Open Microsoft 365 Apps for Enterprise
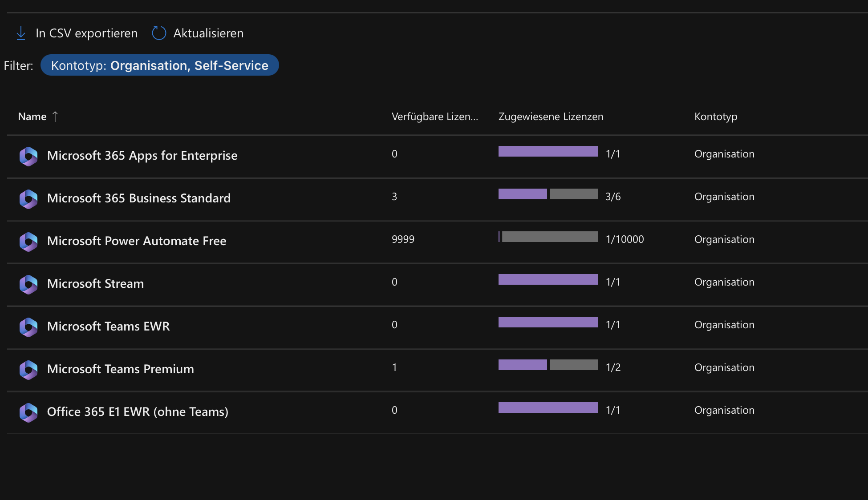 pyautogui.click(x=142, y=156)
